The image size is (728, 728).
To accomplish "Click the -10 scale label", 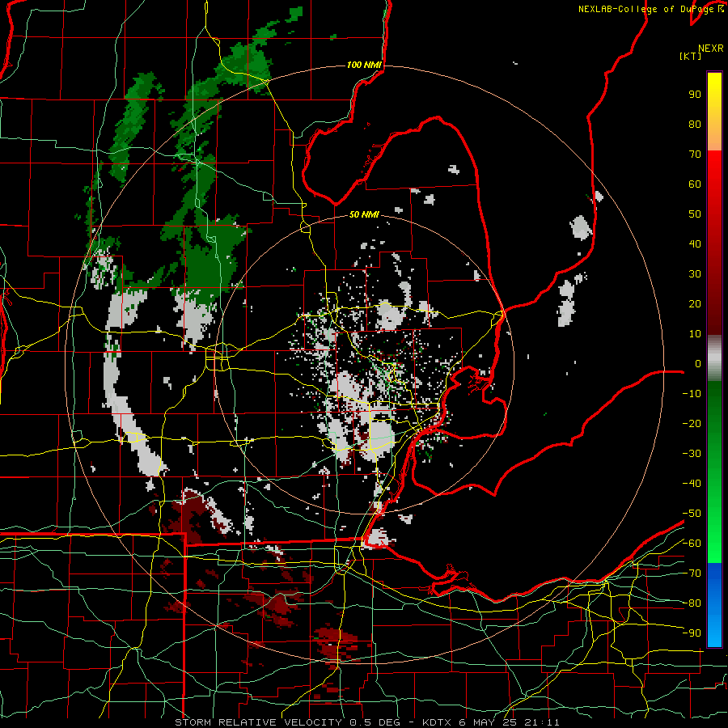I will pyautogui.click(x=692, y=394).
